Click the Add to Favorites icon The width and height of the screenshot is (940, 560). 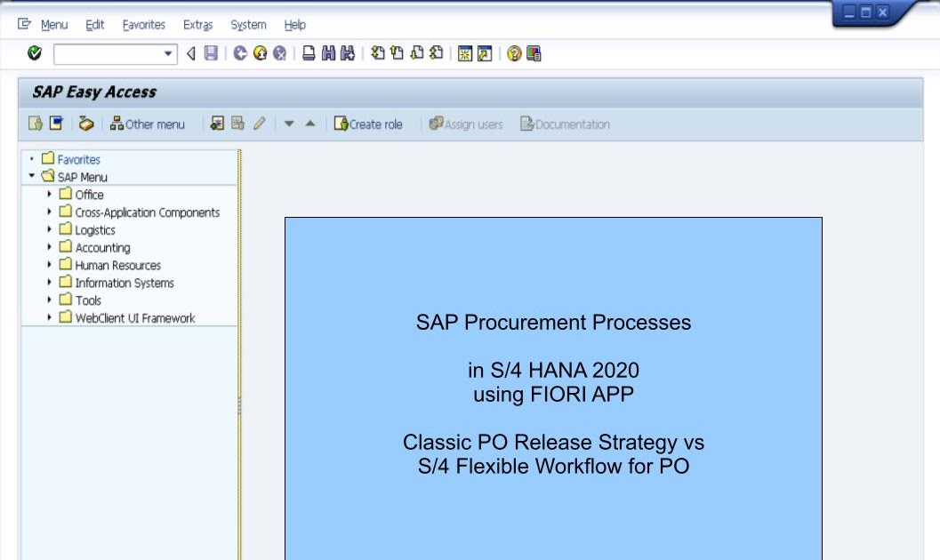(86, 124)
